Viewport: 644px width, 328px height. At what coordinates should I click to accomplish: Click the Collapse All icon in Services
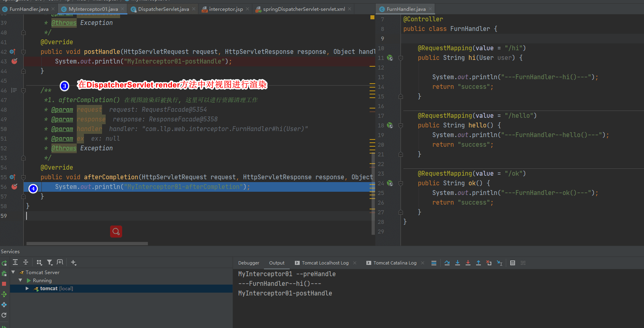(x=26, y=262)
